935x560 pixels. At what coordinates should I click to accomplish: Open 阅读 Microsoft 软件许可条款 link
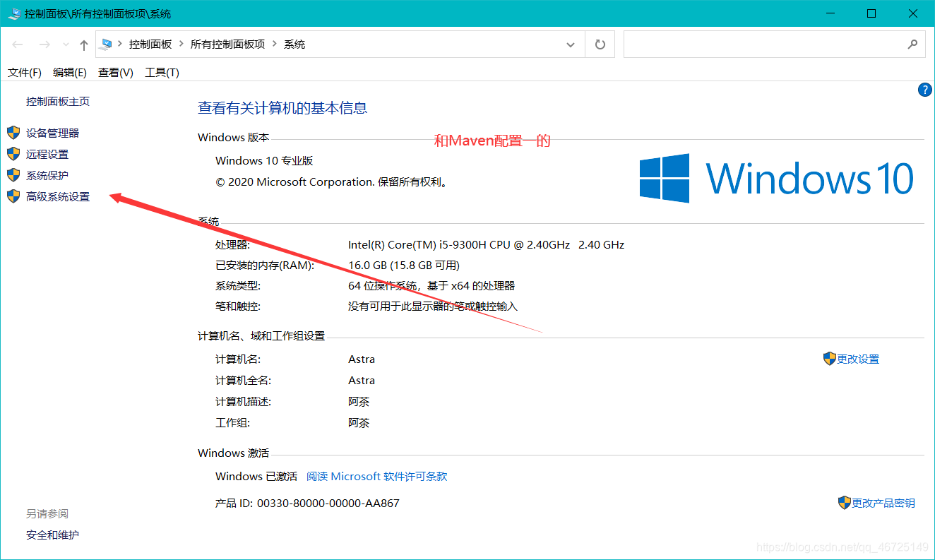click(377, 476)
